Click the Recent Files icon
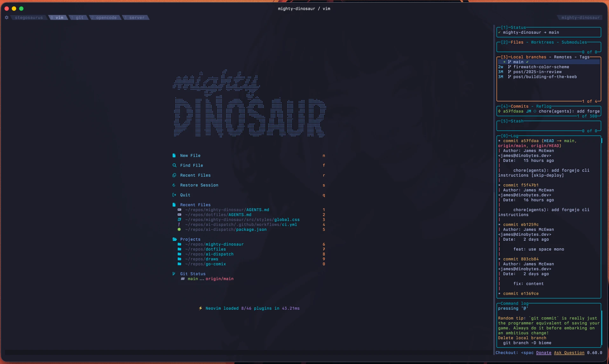This screenshot has height=364, width=609. coord(174,175)
